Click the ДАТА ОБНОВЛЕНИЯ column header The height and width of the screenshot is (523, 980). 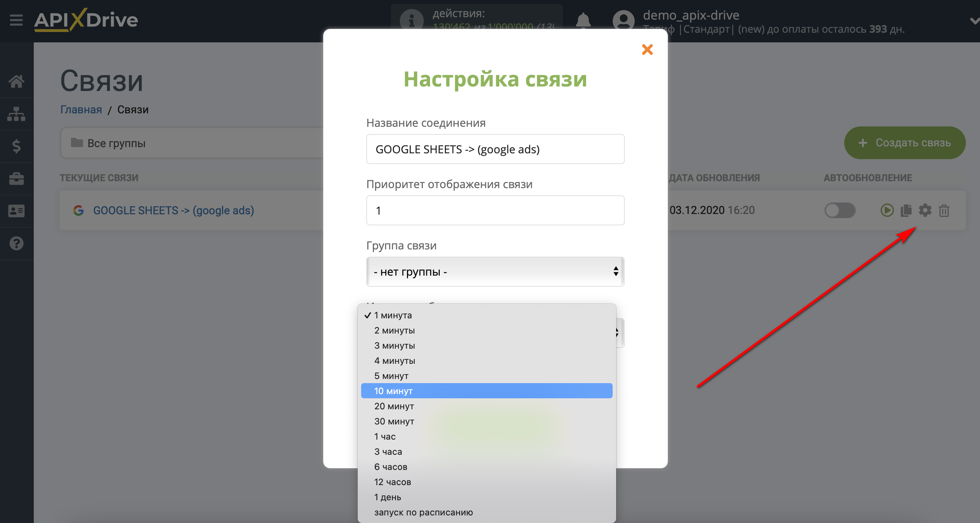(714, 178)
